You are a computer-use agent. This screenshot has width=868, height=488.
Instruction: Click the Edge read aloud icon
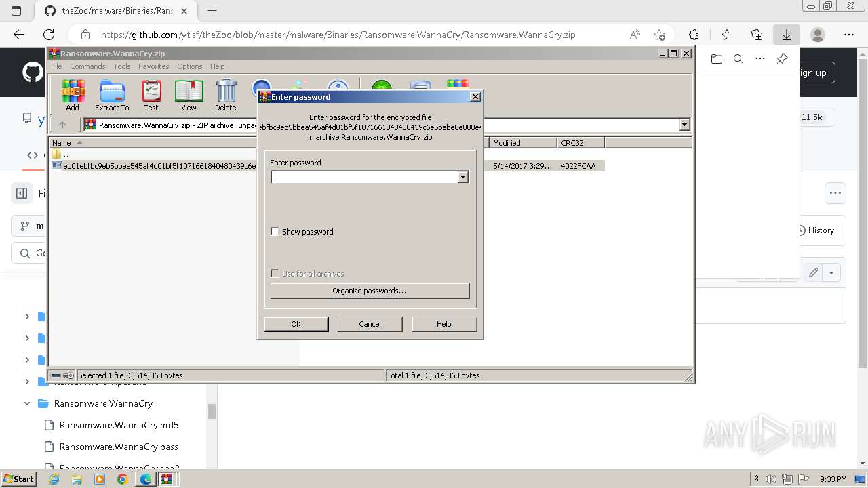(x=635, y=35)
